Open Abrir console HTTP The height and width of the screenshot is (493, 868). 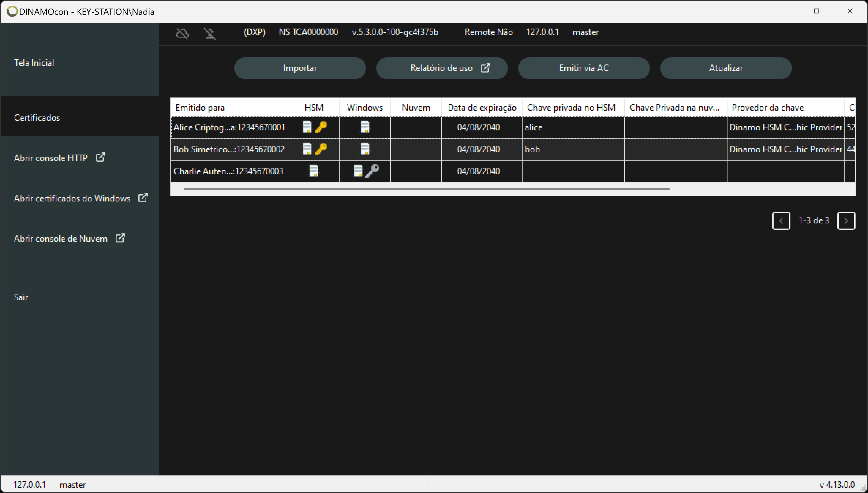(50, 158)
